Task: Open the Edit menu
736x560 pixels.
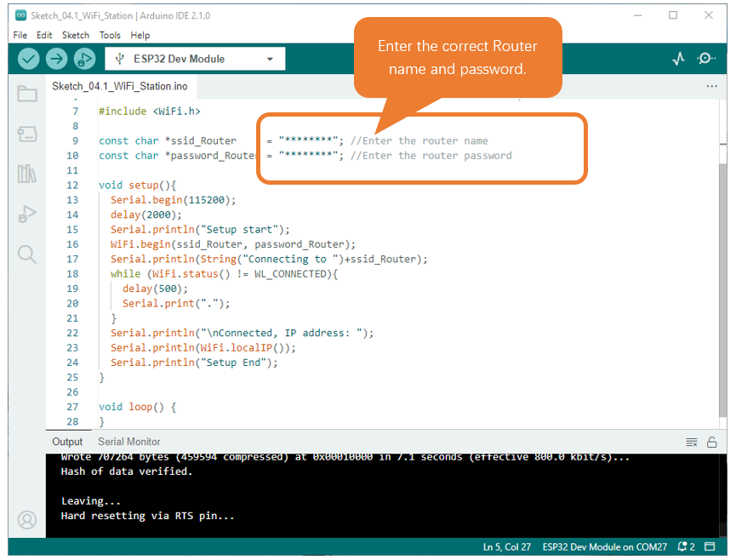Action: click(44, 35)
